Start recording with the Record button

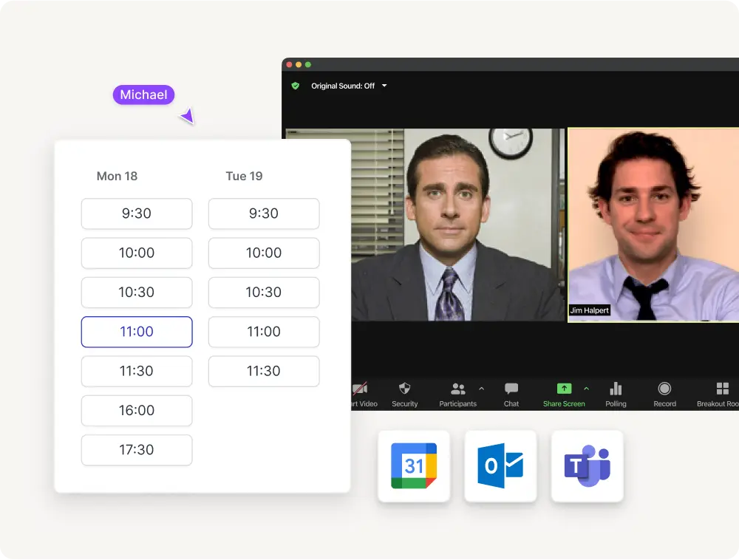(664, 395)
